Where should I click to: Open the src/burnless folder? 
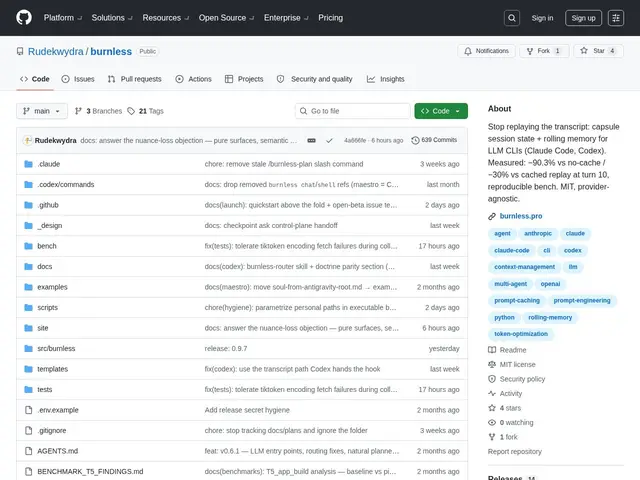point(56,349)
